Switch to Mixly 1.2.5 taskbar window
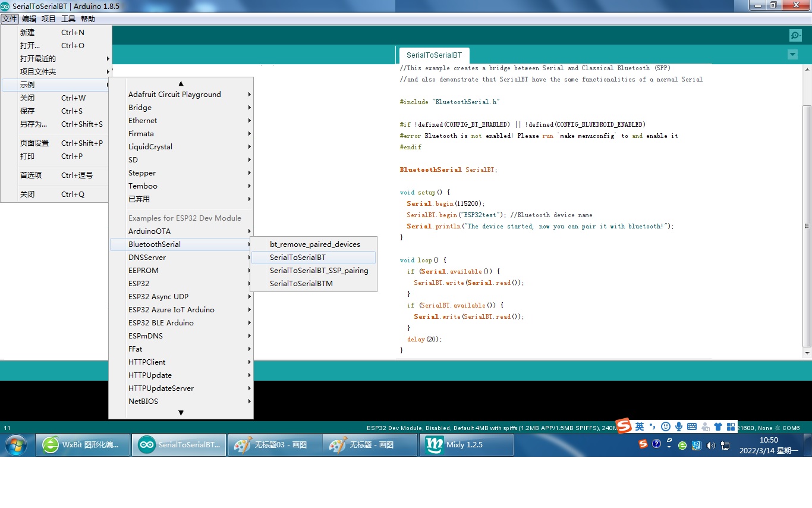 coord(467,445)
